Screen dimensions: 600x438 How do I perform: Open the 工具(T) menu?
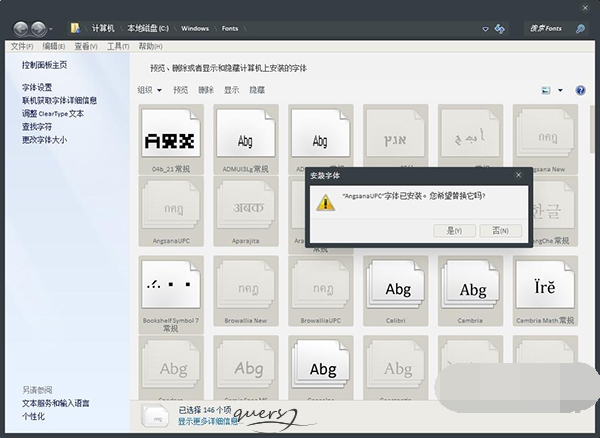coord(118,46)
